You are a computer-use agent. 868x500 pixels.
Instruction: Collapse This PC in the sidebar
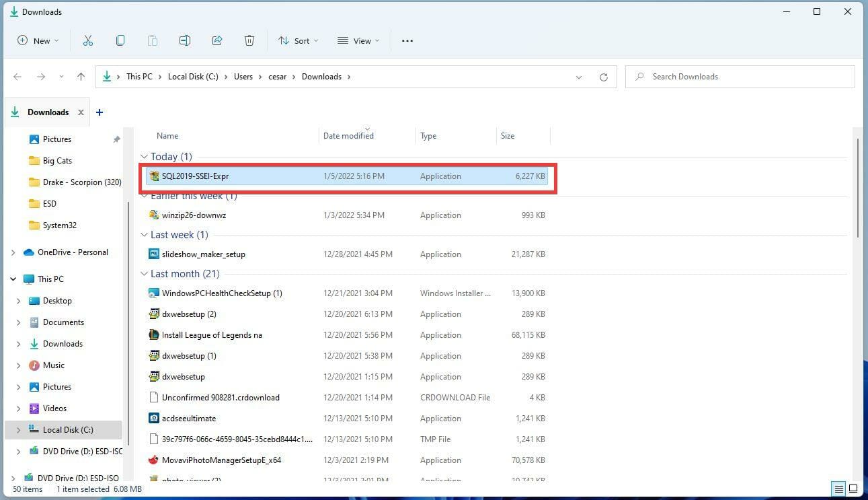point(13,279)
